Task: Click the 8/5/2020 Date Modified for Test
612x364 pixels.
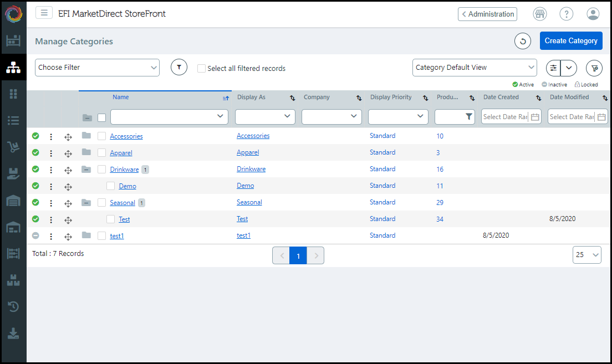Action: click(563, 219)
